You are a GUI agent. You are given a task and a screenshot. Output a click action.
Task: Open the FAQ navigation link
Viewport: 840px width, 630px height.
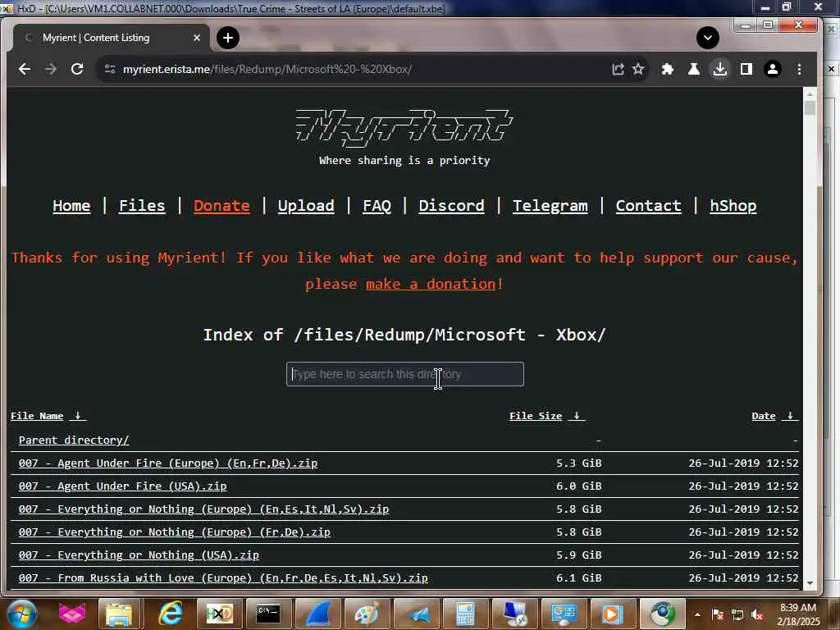[377, 206]
